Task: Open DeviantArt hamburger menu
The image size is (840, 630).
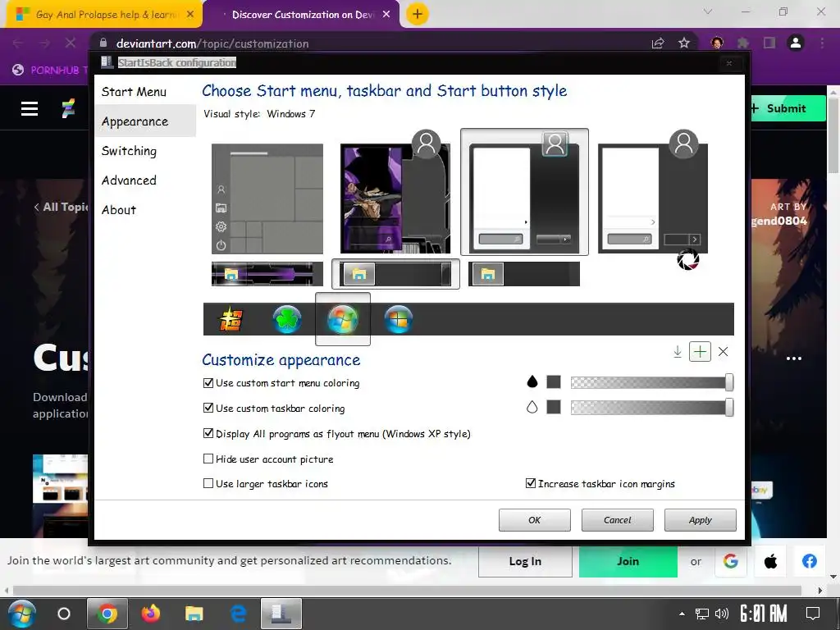Action: 30,109
